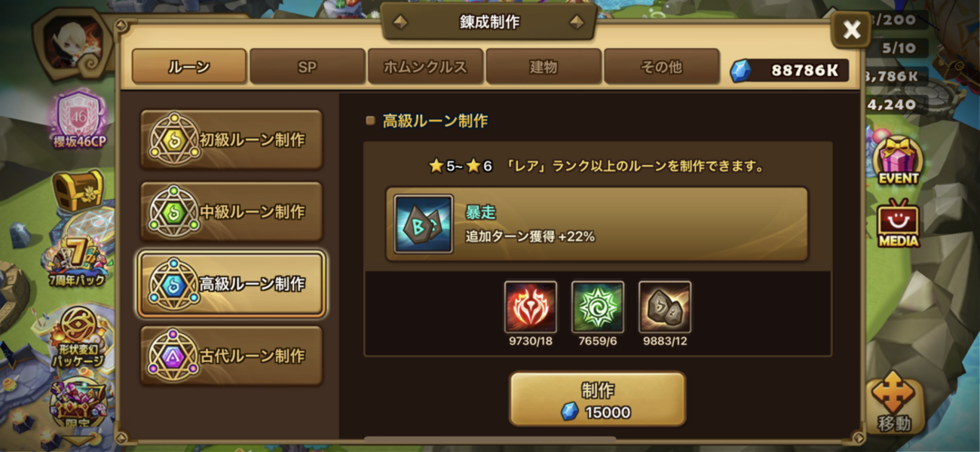The width and height of the screenshot is (980, 452).
Task: Open the 建物 tab
Action: tap(544, 66)
